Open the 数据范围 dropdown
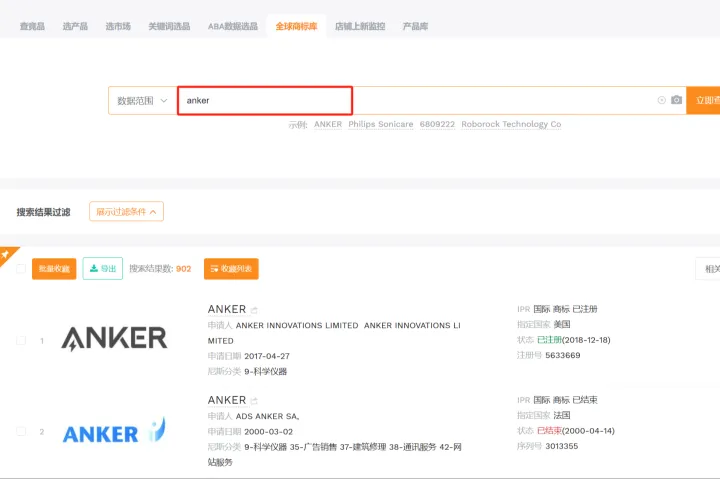The image size is (720, 479). click(142, 101)
